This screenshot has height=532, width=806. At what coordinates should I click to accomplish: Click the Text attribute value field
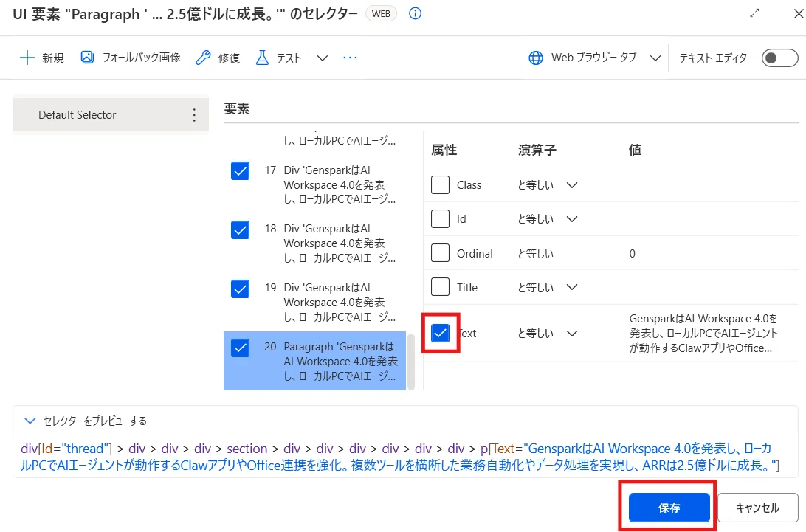703,333
